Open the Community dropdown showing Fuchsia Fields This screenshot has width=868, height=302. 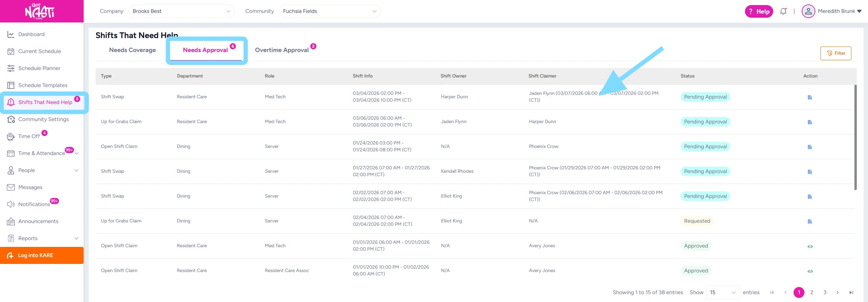[x=330, y=11]
